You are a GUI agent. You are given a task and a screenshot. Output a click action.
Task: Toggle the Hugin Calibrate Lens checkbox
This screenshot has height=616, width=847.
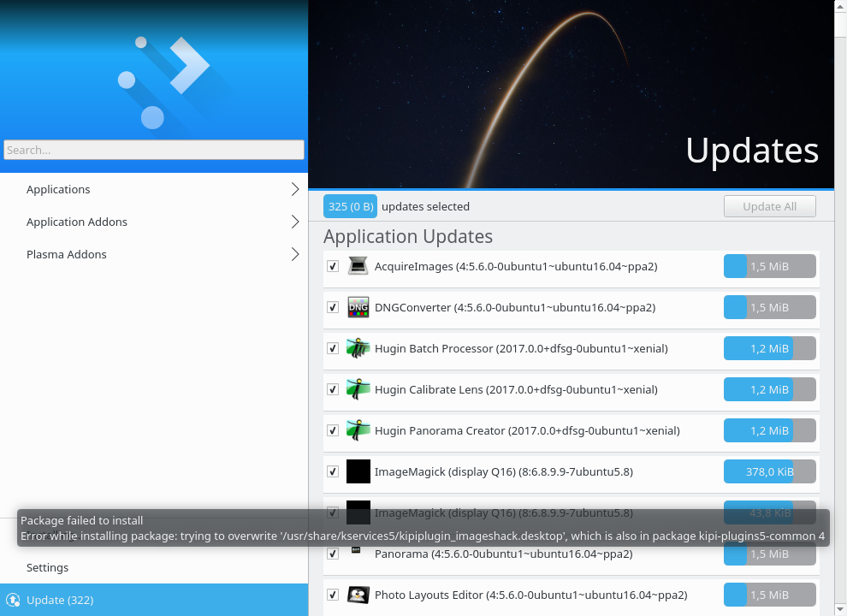[x=333, y=389]
